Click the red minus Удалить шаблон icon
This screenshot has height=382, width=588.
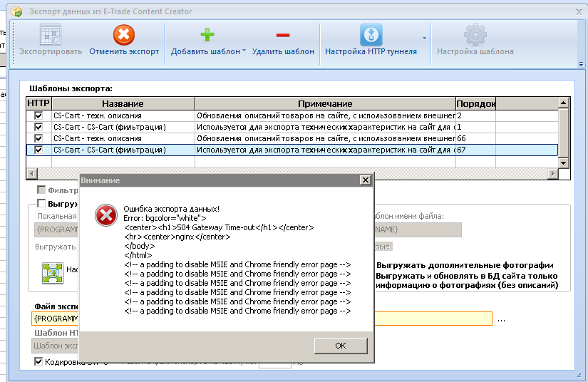(283, 35)
